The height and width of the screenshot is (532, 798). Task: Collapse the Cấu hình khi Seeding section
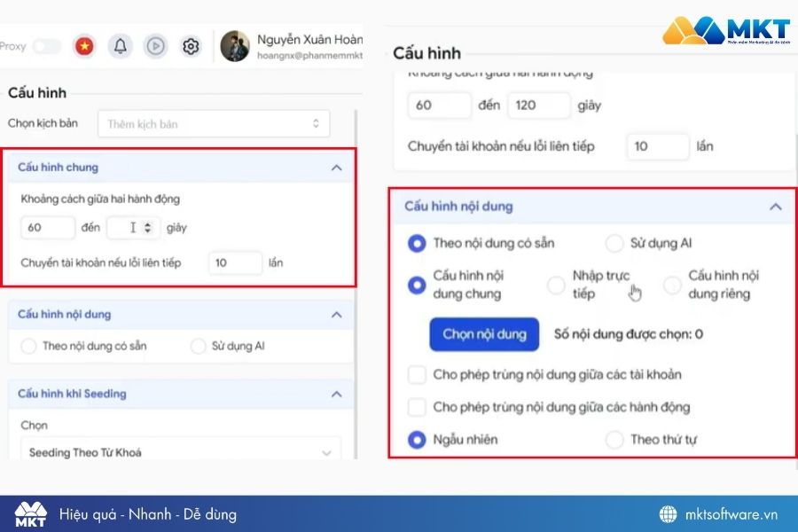tap(336, 394)
